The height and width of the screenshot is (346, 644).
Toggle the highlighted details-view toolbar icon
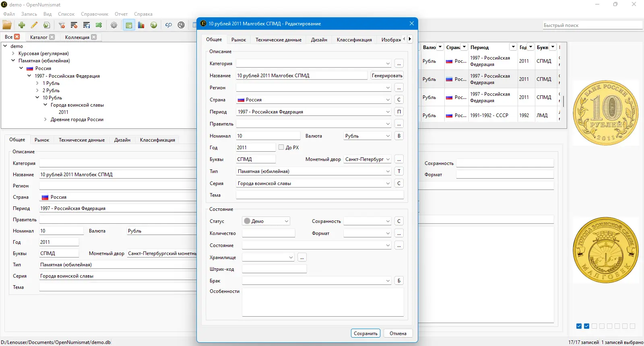coord(129,25)
